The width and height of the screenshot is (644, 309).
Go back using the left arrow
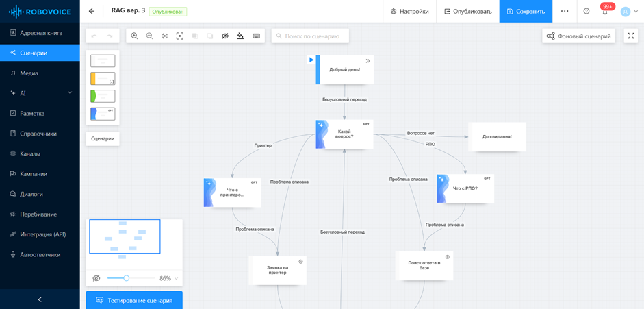(x=92, y=11)
